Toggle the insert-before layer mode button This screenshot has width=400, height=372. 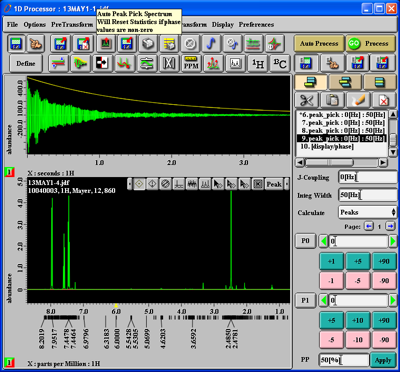tap(310, 82)
